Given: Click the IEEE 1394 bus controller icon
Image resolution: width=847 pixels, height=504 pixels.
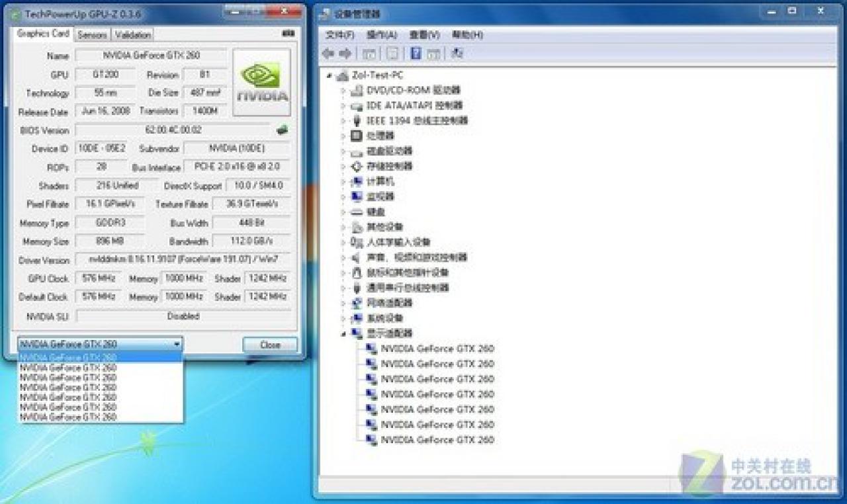Looking at the screenshot, I should pyautogui.click(x=357, y=120).
